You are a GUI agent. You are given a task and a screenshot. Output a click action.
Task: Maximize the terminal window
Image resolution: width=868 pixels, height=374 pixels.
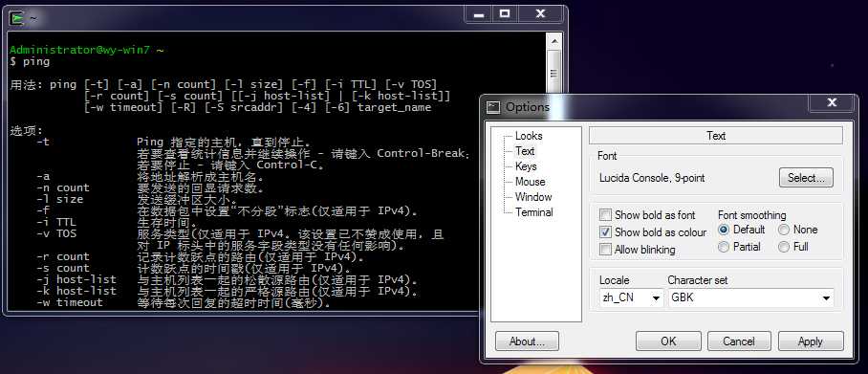[505, 15]
